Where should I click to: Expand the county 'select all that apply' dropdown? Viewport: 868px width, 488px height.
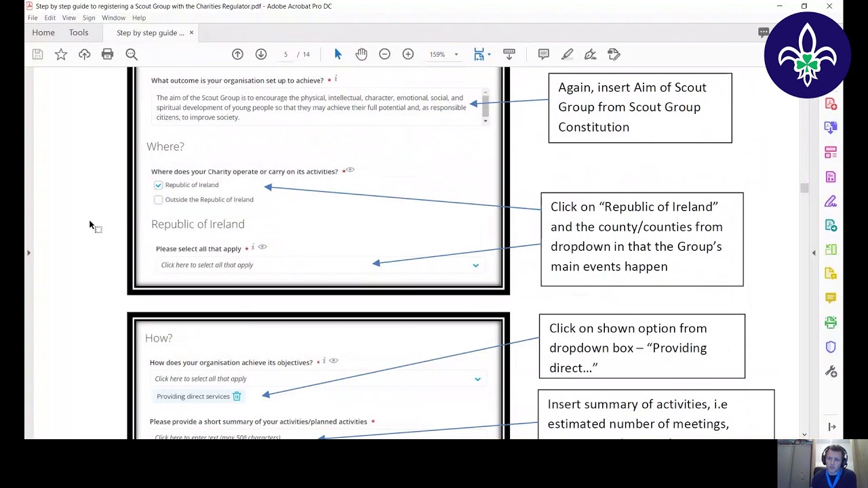click(319, 265)
